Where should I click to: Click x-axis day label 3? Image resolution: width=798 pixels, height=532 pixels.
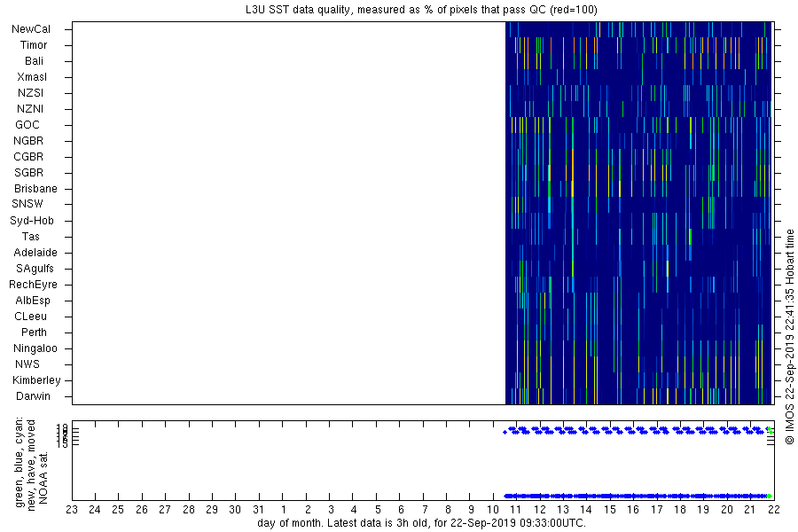click(x=331, y=510)
